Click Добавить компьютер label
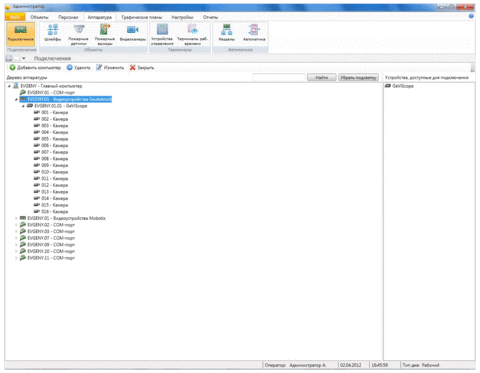This screenshot has height=373, width=480. (39, 68)
